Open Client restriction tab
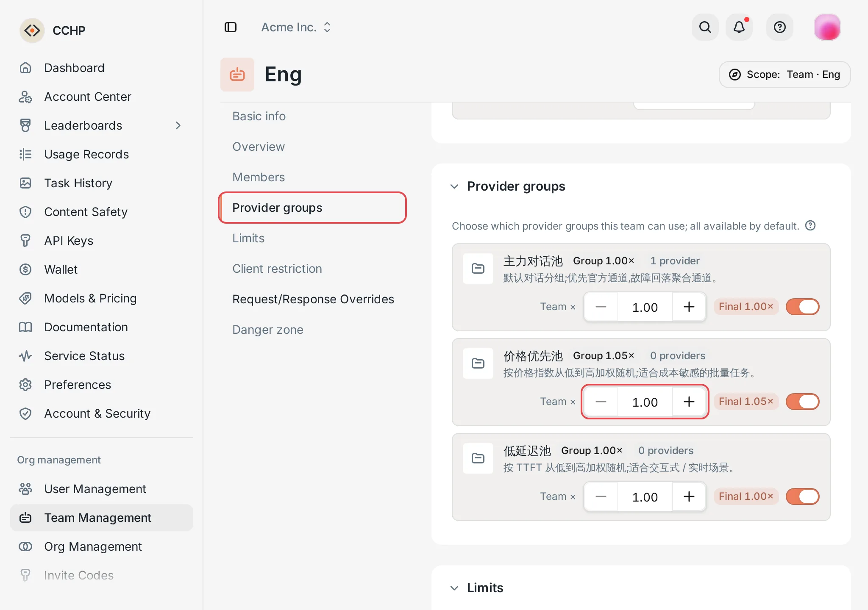Screen dimensions: 868x610 (312, 269)
